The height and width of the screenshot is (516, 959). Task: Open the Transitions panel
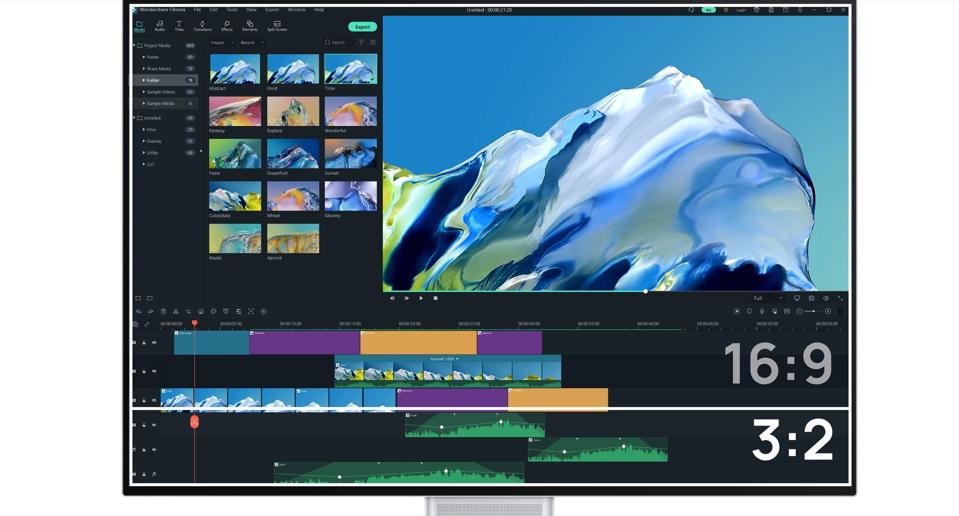tap(202, 26)
